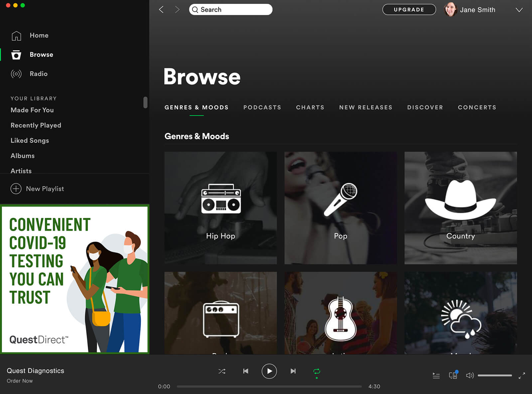Skip to the next track
Viewport: 532px width, 394px height.
point(293,371)
